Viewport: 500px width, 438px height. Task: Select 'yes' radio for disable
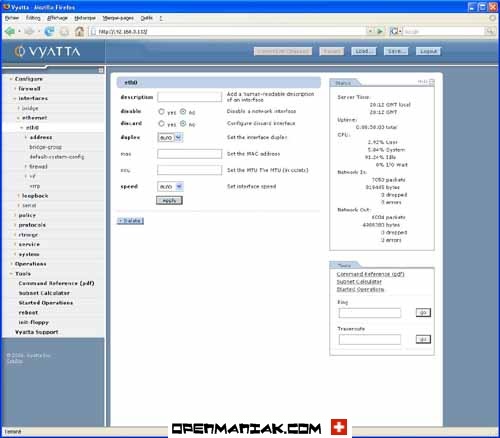click(161, 111)
